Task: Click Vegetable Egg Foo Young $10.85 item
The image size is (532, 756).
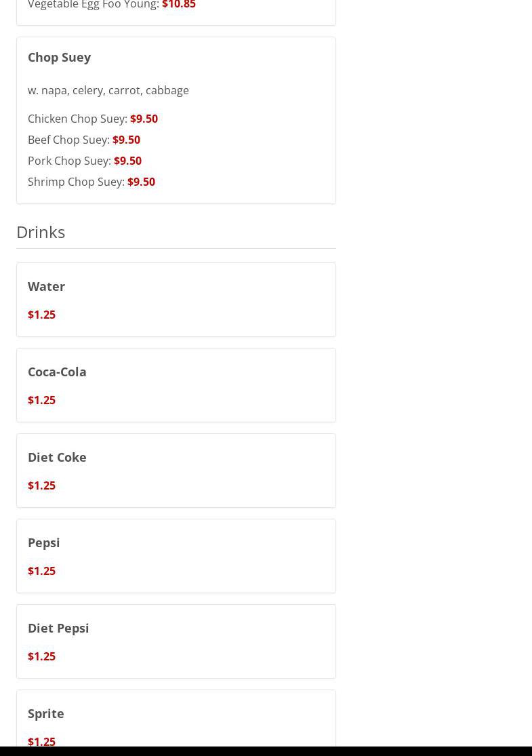Action: pos(111,5)
